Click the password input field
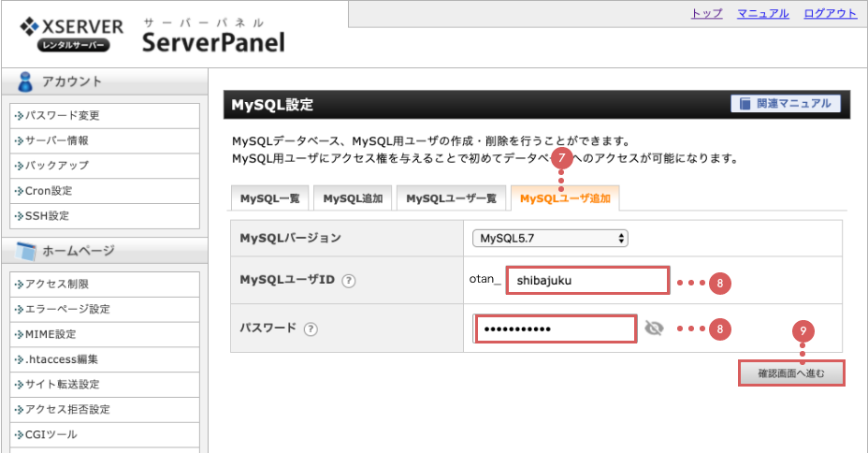The image size is (868, 453). (556, 329)
